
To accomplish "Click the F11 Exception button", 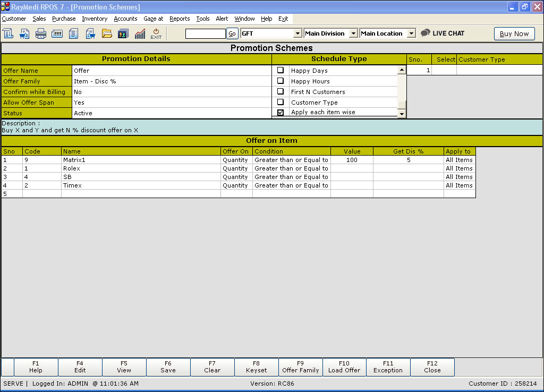I will [388, 367].
